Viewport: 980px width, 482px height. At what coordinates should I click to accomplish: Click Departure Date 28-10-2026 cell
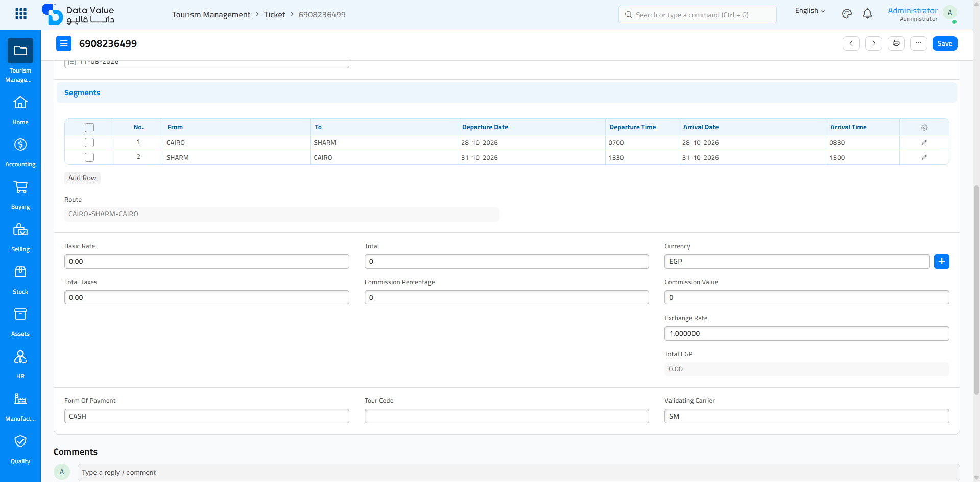(532, 142)
